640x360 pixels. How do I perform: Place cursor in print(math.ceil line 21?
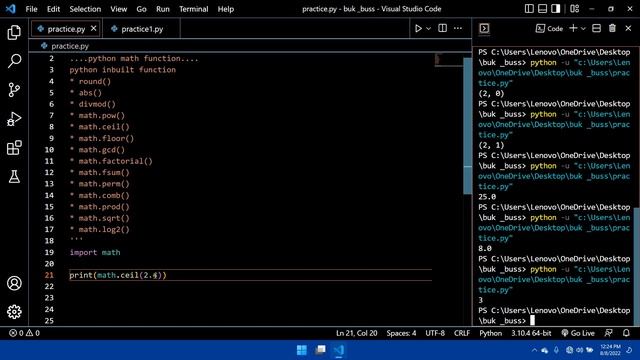(x=118, y=275)
